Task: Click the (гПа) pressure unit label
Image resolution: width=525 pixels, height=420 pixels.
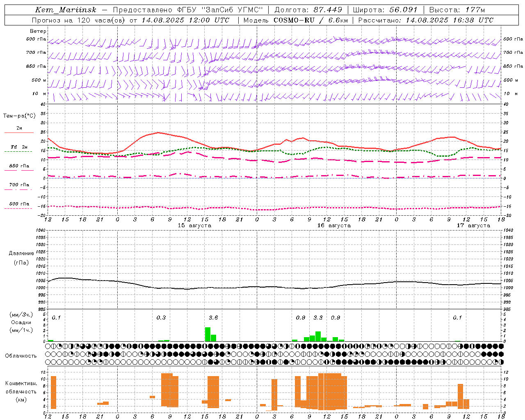Action: [x=21, y=262]
